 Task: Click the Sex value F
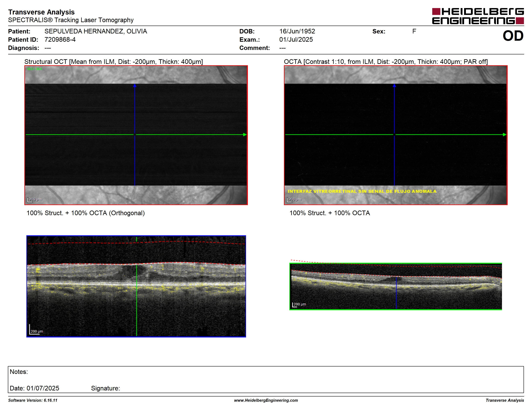(x=414, y=31)
